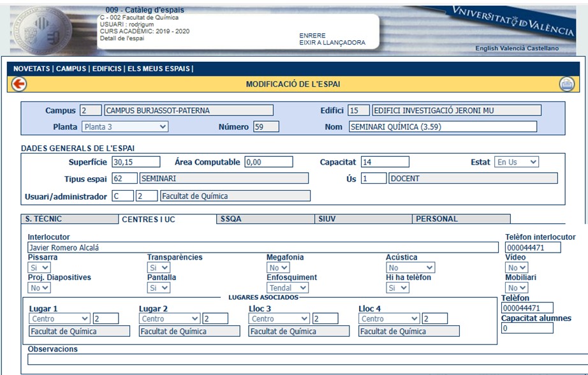This screenshot has height=375, width=588.
Task: Open the Pissarra dropdown
Action: (x=39, y=267)
